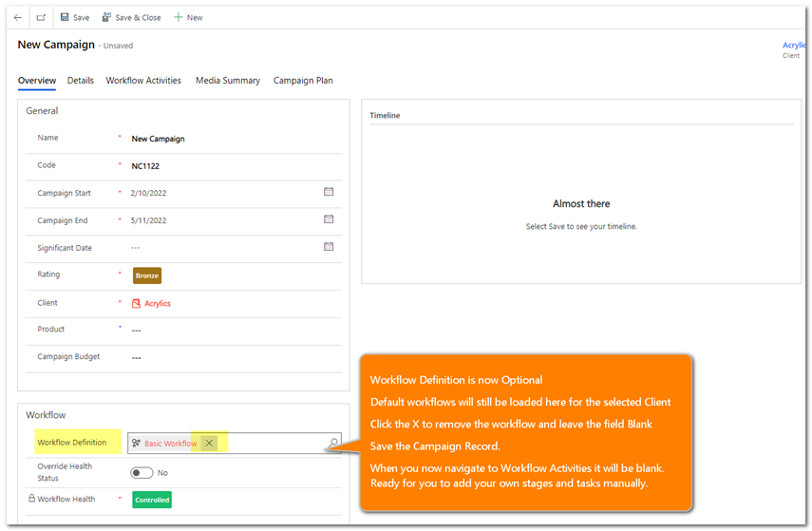Toggle the Override Health Status switch
Screen dimensions: 812x531
pyautogui.click(x=142, y=472)
